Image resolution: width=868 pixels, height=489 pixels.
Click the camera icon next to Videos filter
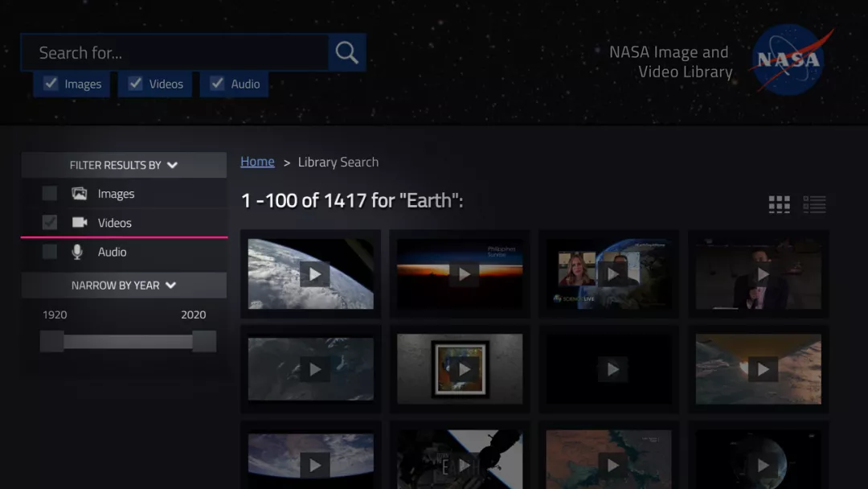[x=80, y=223]
